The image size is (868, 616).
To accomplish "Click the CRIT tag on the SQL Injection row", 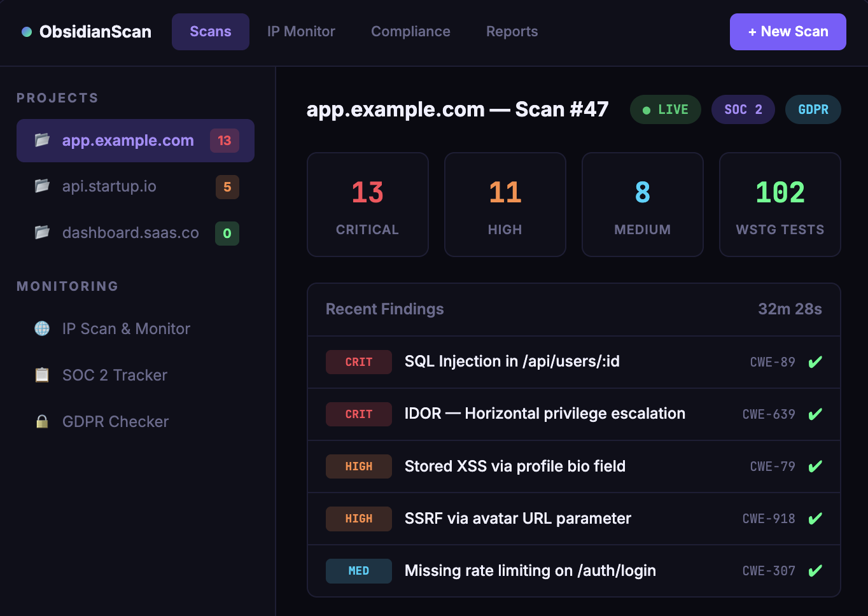I will tap(359, 362).
